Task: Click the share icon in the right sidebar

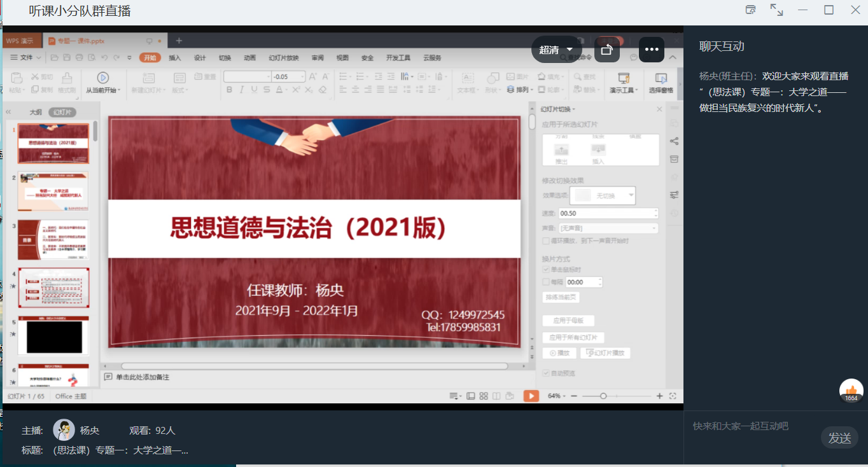Action: pyautogui.click(x=674, y=141)
